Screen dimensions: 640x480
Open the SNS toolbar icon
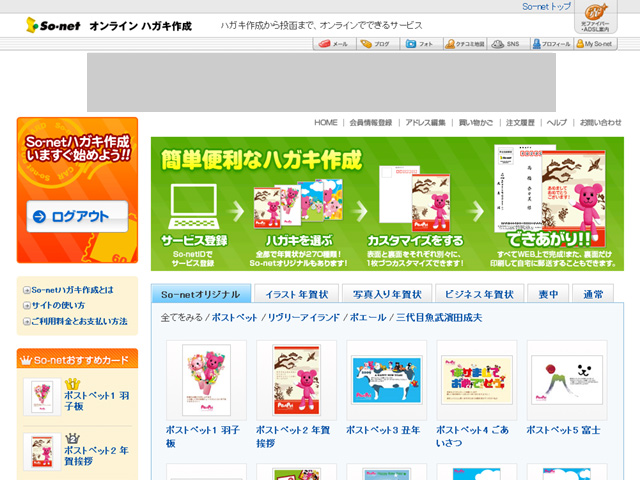(x=508, y=44)
